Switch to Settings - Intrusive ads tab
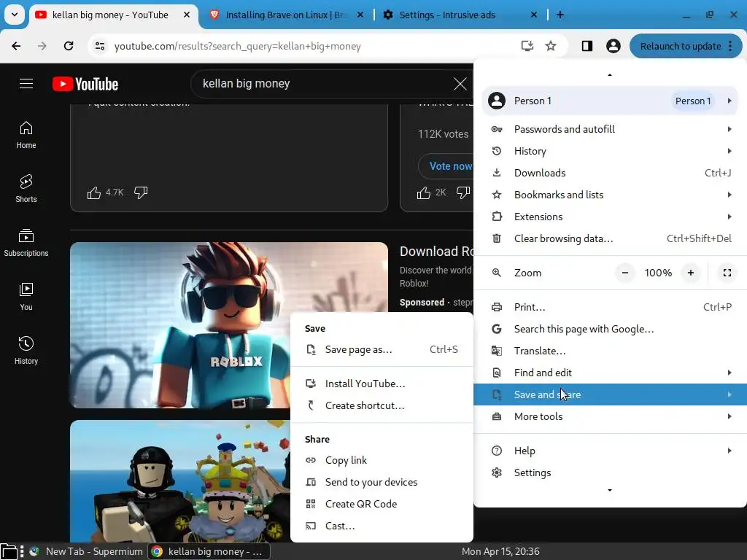 (460, 15)
